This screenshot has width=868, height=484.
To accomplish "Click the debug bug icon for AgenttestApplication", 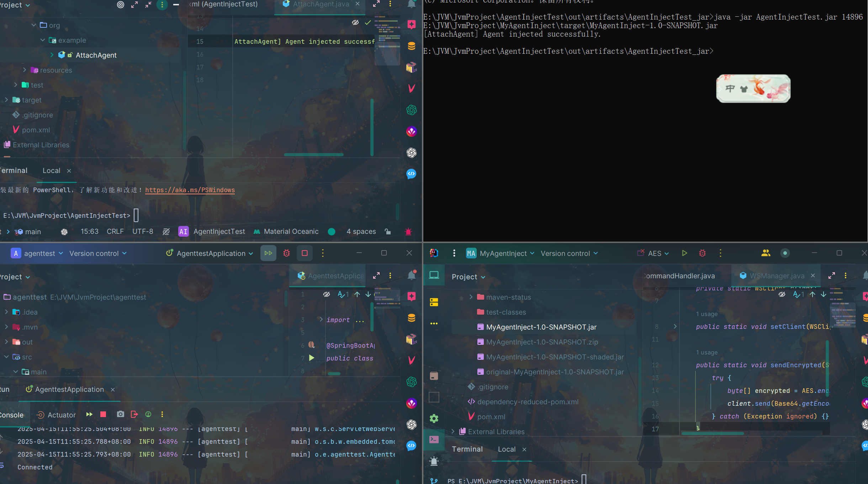I will (x=286, y=253).
